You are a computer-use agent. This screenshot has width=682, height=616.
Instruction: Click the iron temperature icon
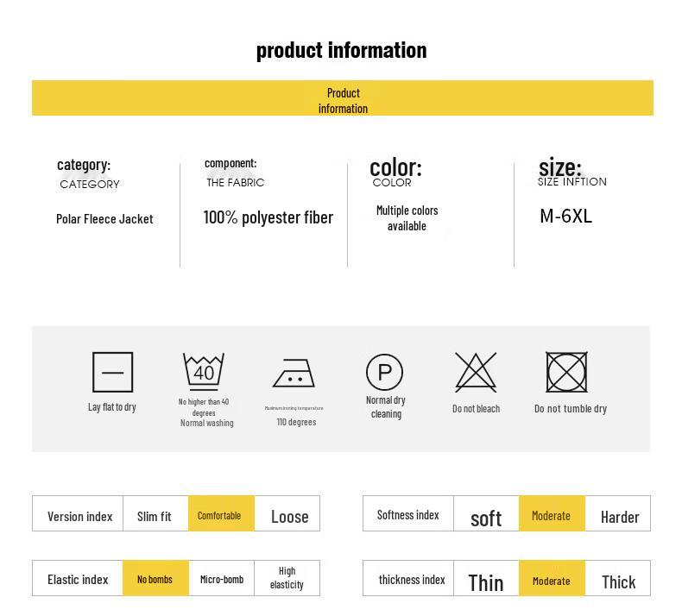point(294,374)
